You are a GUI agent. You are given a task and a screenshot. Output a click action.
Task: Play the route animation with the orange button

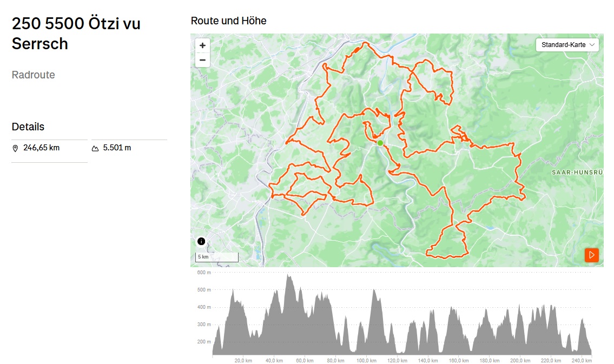tap(592, 255)
